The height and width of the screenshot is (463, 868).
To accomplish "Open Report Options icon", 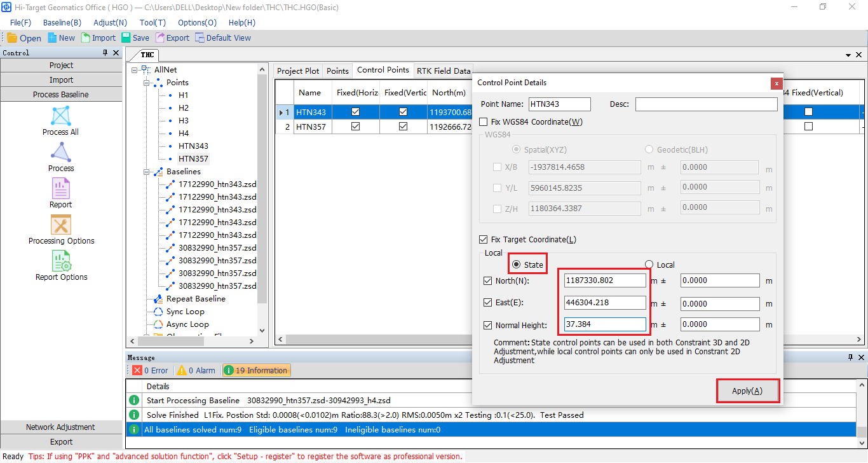I will coord(60,261).
